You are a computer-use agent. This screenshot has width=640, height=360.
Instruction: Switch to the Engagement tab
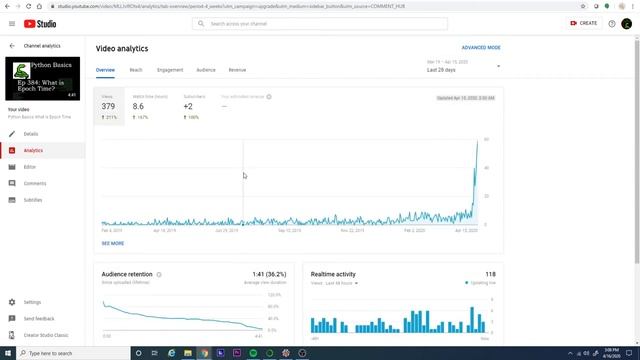(170, 70)
